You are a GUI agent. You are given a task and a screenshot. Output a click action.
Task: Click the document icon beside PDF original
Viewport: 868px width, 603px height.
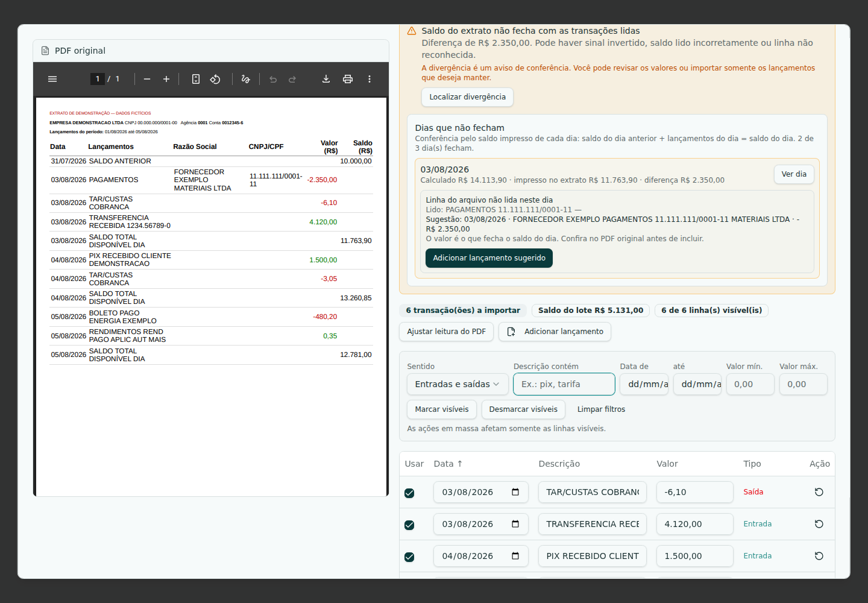(45, 51)
